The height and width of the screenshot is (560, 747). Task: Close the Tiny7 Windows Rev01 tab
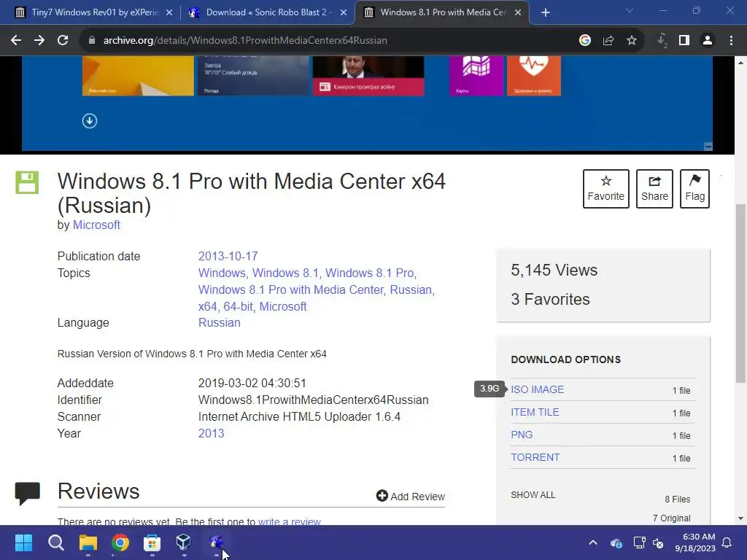[x=169, y=13]
